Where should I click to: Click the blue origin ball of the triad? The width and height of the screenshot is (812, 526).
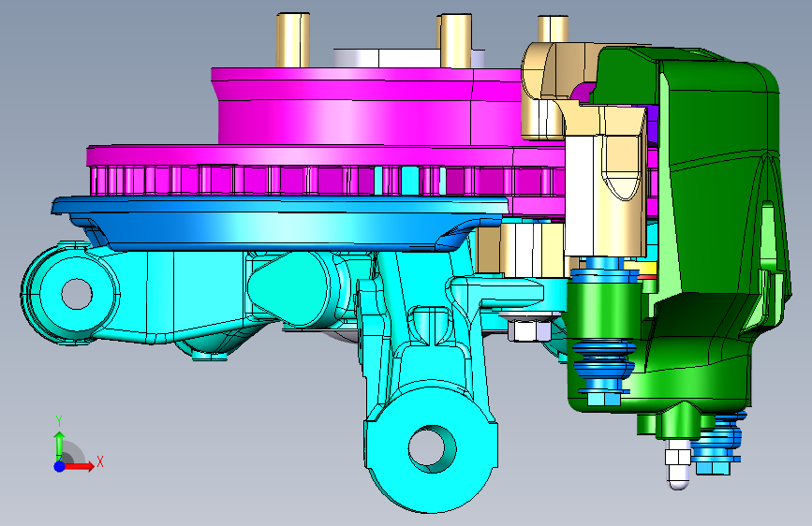click(60, 466)
